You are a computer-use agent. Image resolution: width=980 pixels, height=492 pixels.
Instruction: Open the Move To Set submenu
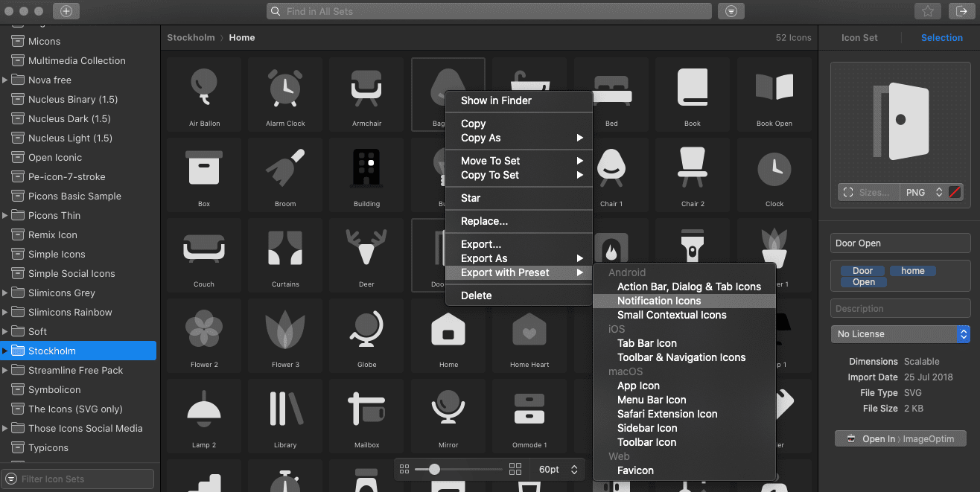tap(518, 161)
